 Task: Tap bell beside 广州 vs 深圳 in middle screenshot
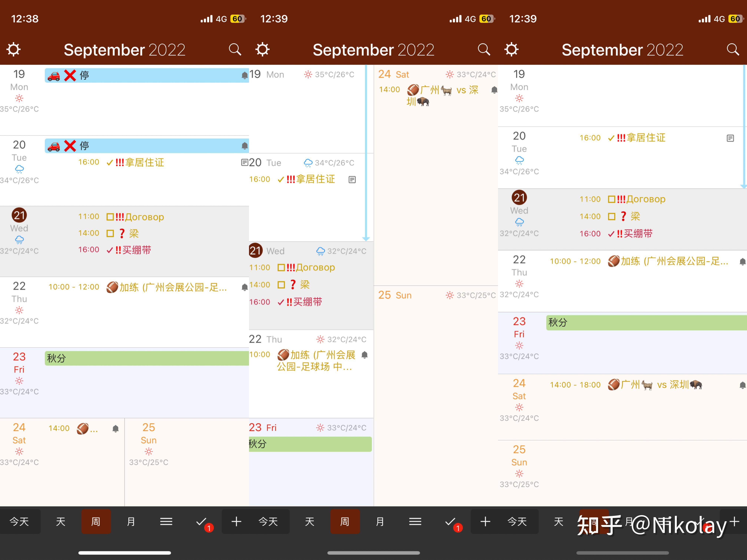(494, 90)
